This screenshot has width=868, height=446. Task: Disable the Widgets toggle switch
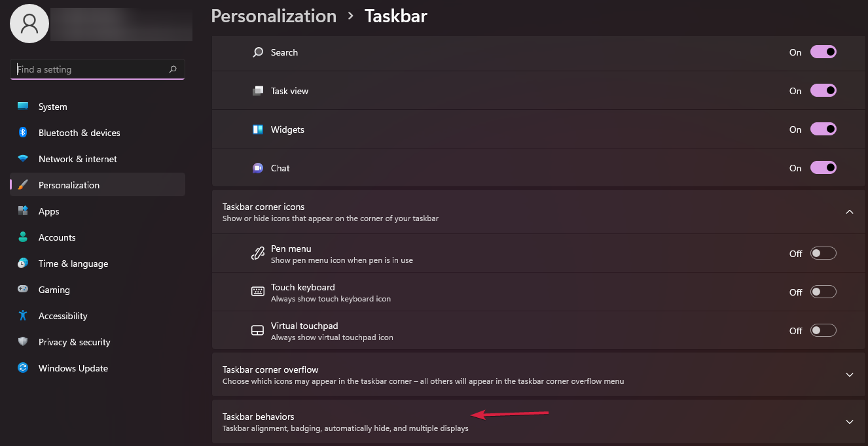pyautogui.click(x=823, y=129)
